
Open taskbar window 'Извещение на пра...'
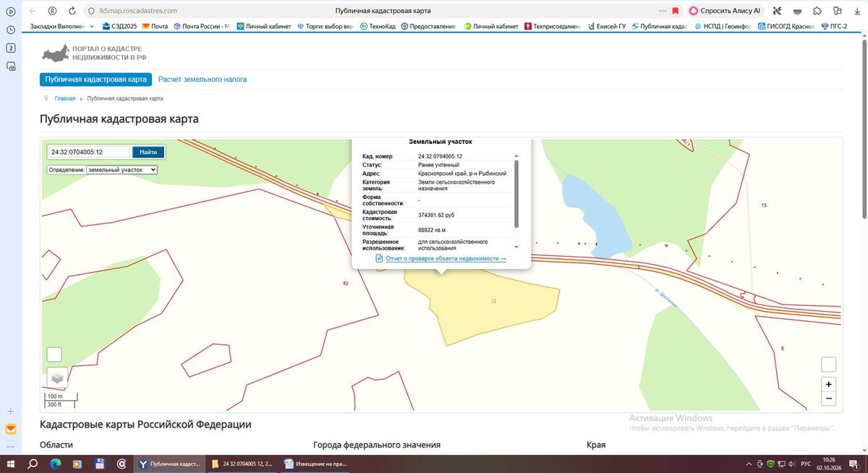click(315, 464)
